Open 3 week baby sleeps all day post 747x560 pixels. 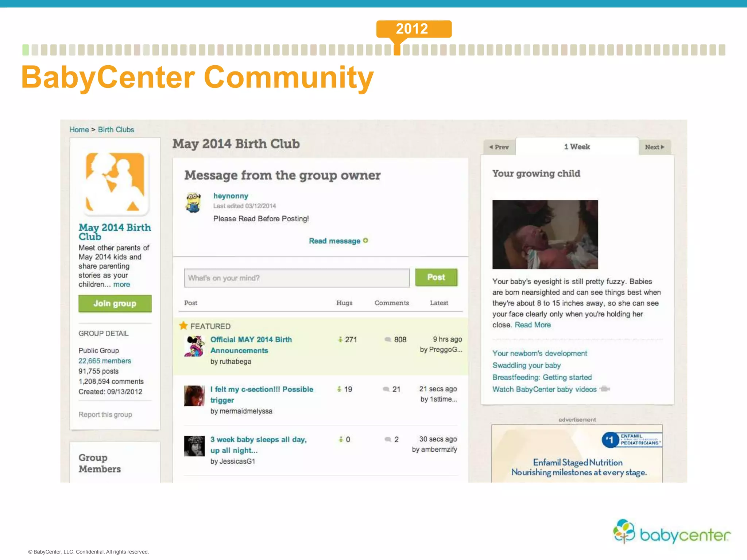259,445
